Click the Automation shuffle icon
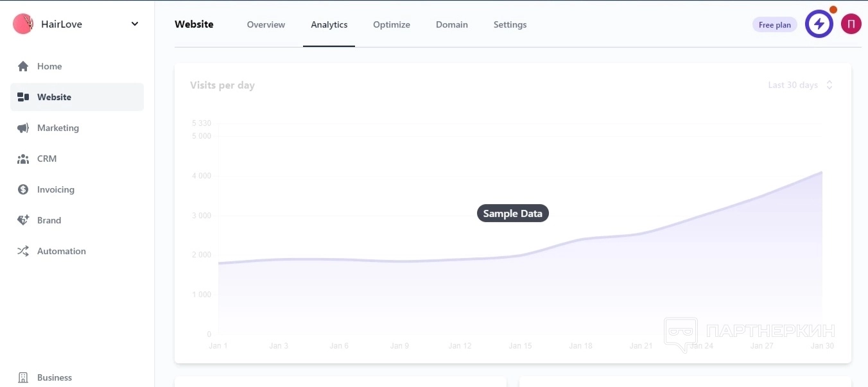Viewport: 868px width, 387px height. 23,251
